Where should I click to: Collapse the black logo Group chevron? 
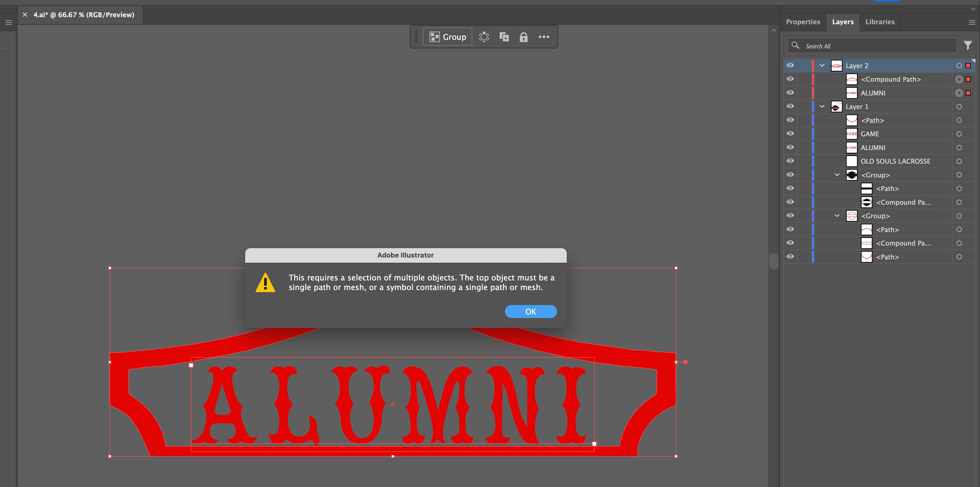(x=837, y=175)
